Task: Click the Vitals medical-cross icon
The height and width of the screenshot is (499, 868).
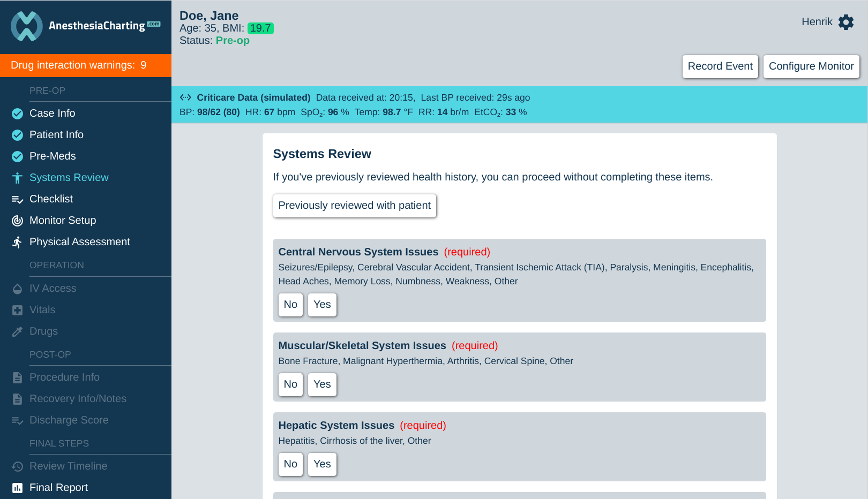Action: pos(18,310)
